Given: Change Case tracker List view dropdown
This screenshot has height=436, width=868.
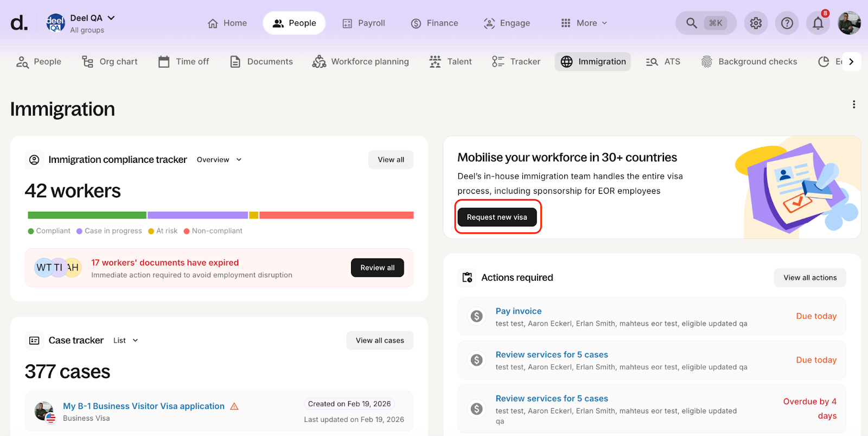Looking at the screenshot, I should click(x=126, y=340).
